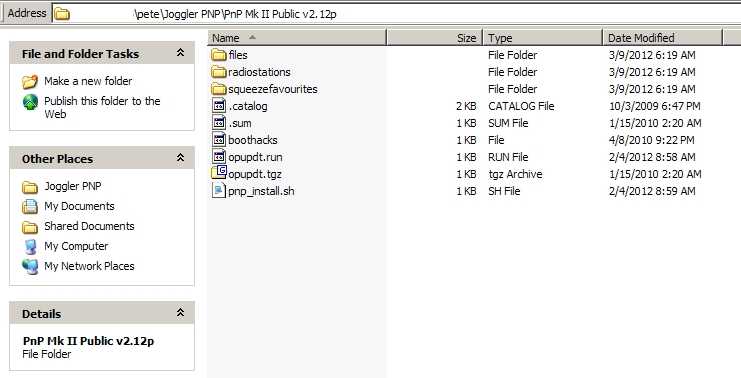Image resolution: width=741 pixels, height=378 pixels.
Task: Click the .sum file icon
Action: pyautogui.click(x=219, y=123)
